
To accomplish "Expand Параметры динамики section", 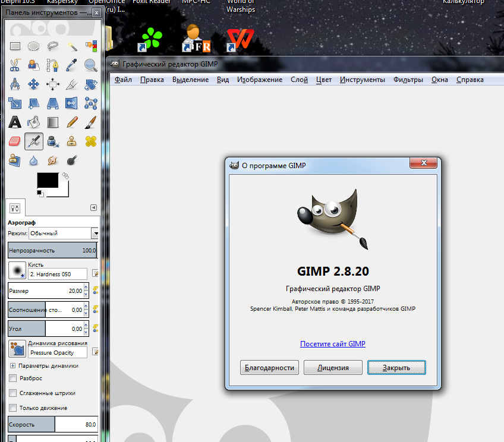I will (13, 366).
